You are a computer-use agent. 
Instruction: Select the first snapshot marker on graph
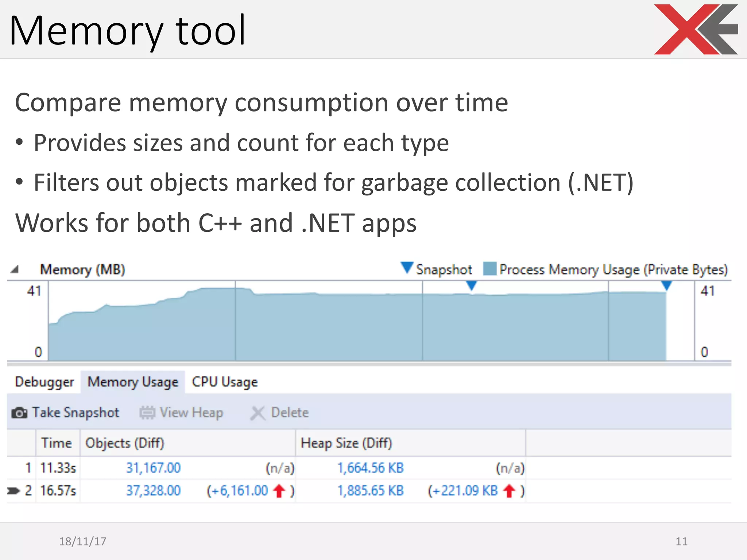(472, 285)
